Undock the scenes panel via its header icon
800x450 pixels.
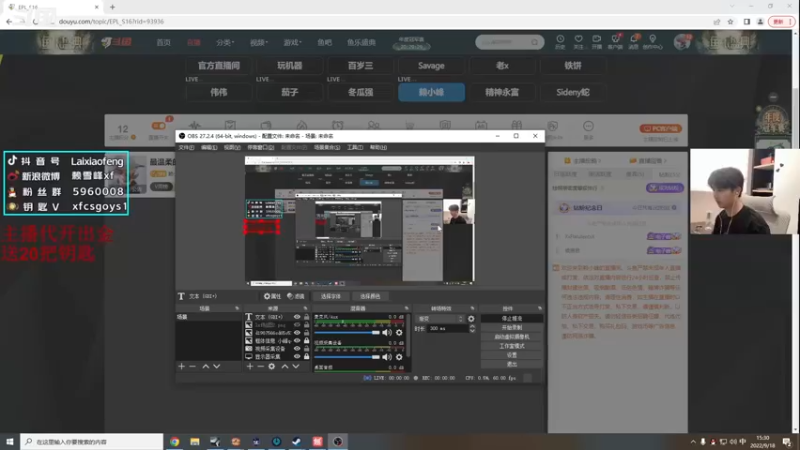click(237, 308)
